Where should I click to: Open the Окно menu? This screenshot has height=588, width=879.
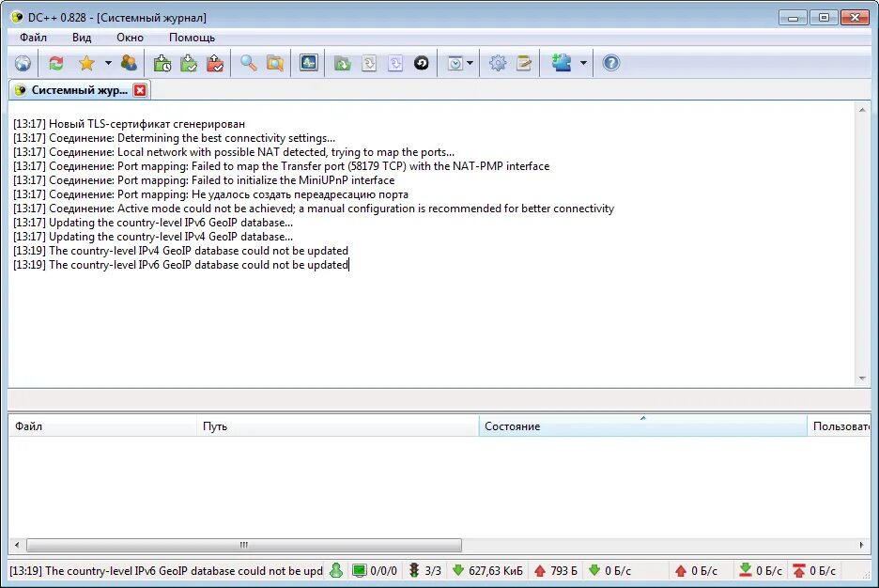(130, 38)
